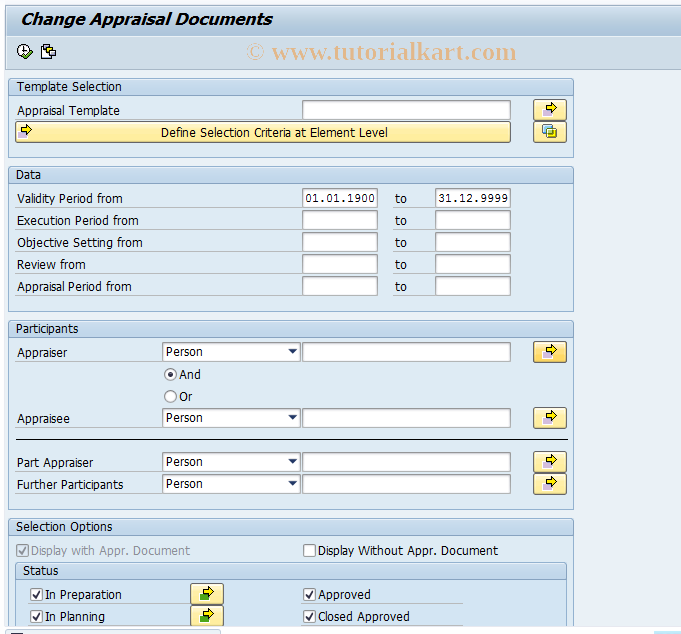Click the Get Variant icon in toolbar
Screen dimensions: 681x634
click(x=48, y=51)
